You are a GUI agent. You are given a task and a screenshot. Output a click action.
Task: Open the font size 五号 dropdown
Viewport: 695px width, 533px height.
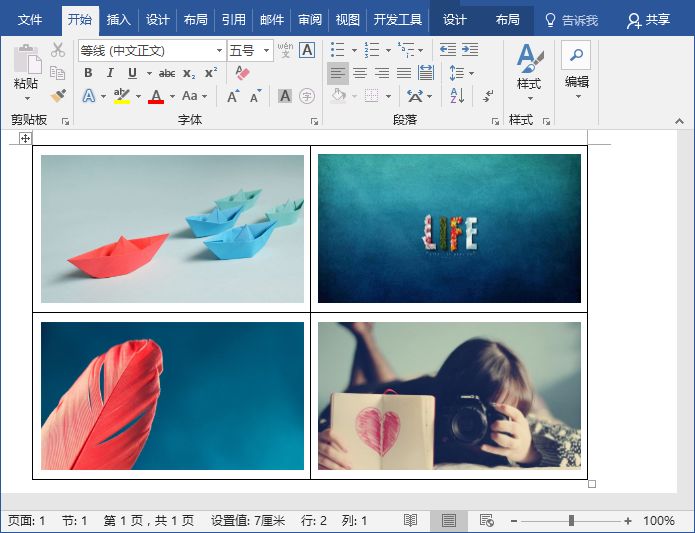click(266, 50)
